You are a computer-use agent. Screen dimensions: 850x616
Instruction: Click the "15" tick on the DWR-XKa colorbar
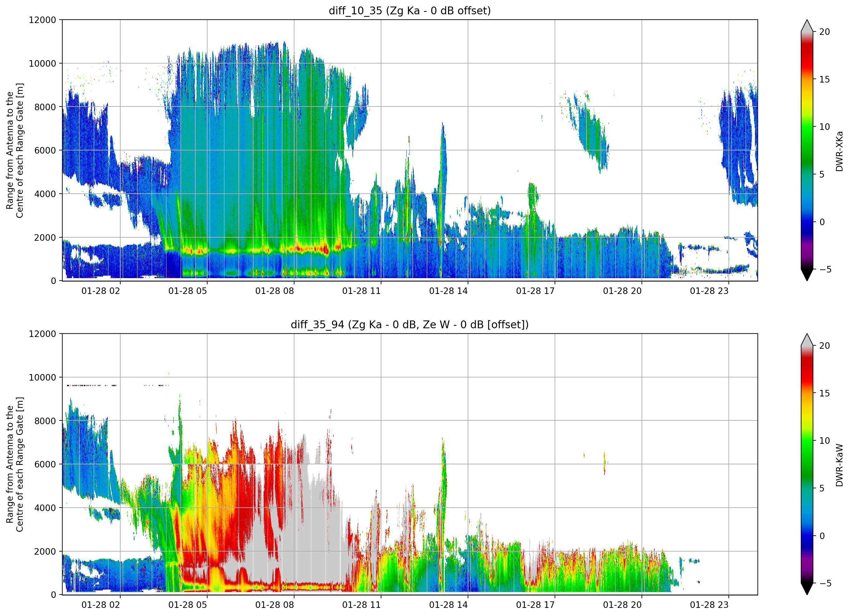pos(824,79)
